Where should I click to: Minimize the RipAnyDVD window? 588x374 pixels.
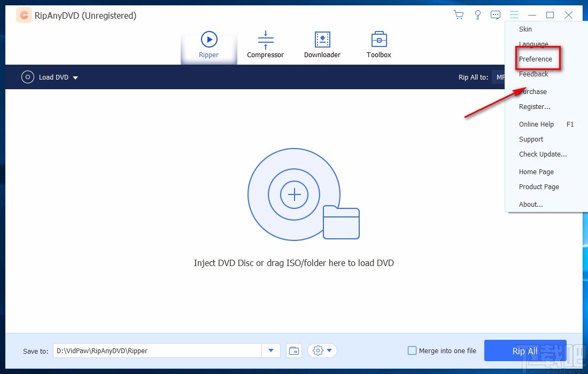tap(532, 15)
